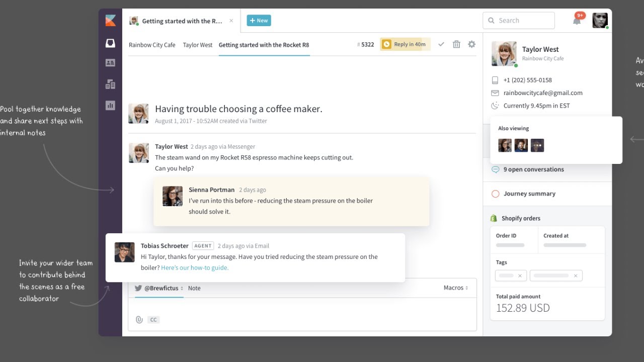Focus the Search field

519,21
